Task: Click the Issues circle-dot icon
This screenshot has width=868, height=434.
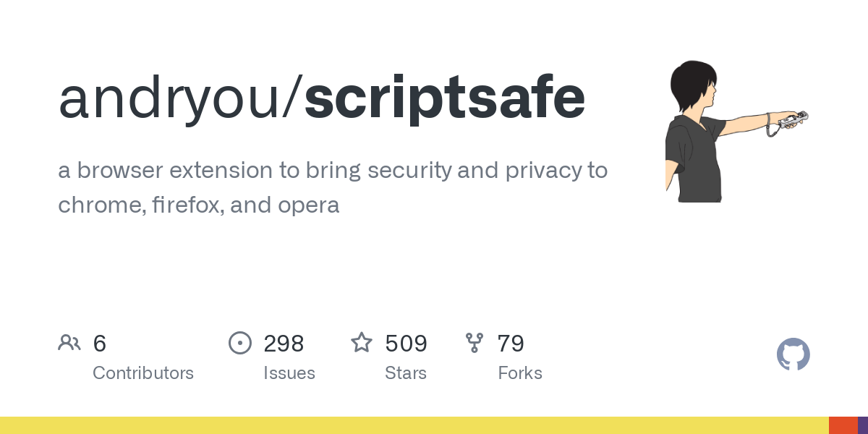Action: (240, 343)
